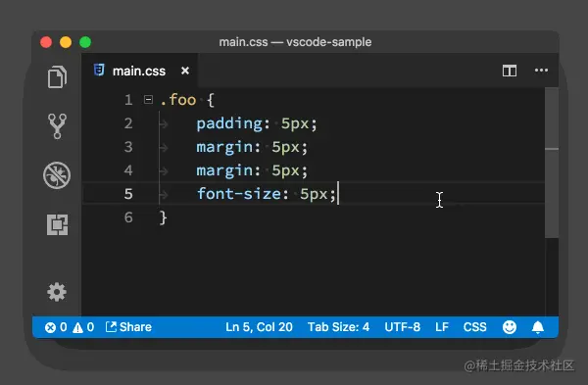Open the Debug view
The width and height of the screenshot is (588, 385).
coord(57,175)
